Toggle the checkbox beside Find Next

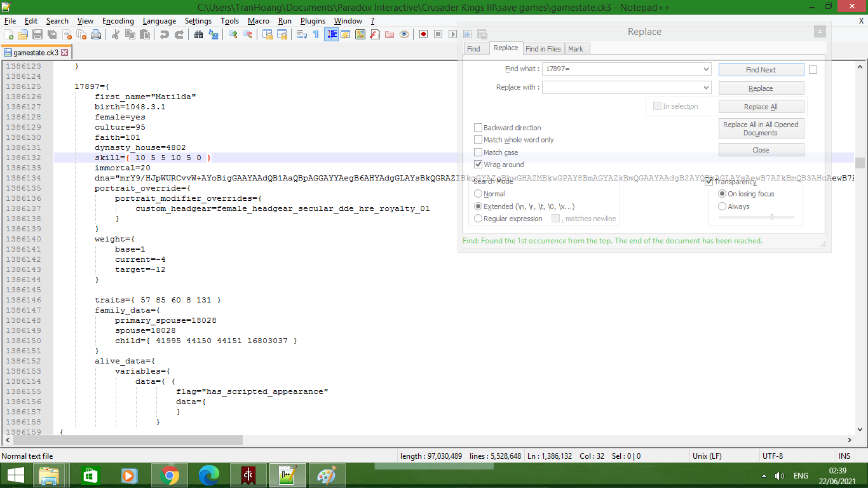click(813, 70)
